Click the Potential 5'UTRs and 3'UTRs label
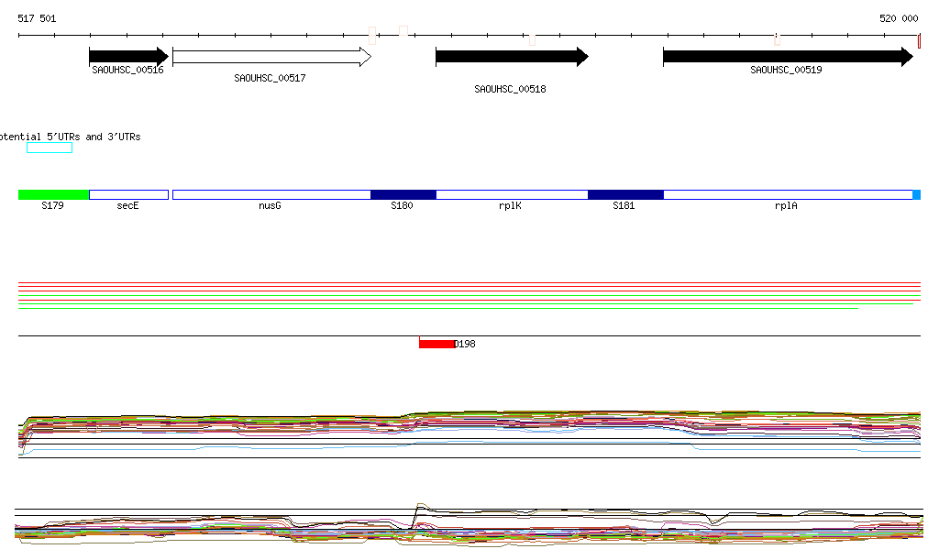This screenshot has height=560, width=939. [70, 137]
